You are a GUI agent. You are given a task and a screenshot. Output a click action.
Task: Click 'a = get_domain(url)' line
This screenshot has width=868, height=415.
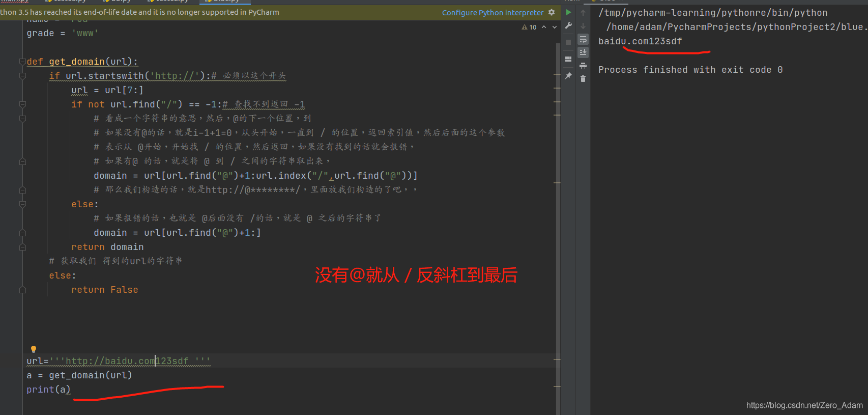(79, 375)
